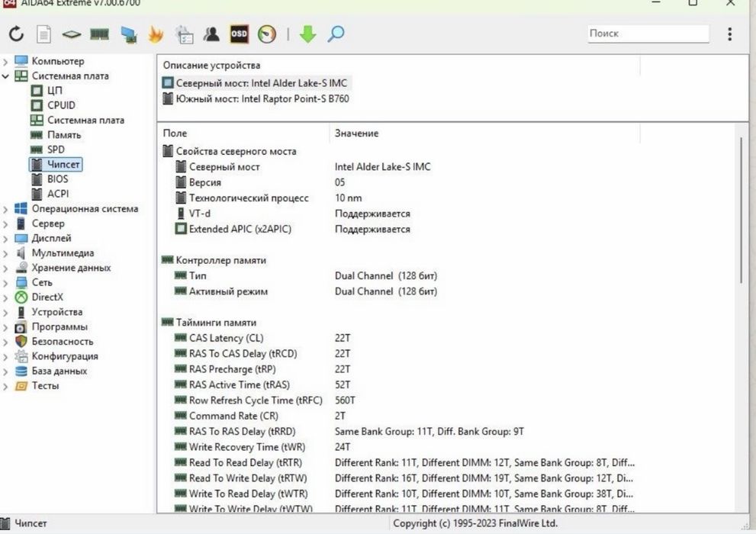
Task: Click the green download arrow icon
Action: [307, 34]
